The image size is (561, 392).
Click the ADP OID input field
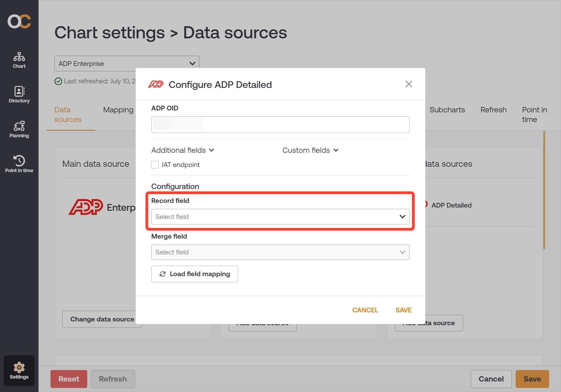click(x=280, y=125)
